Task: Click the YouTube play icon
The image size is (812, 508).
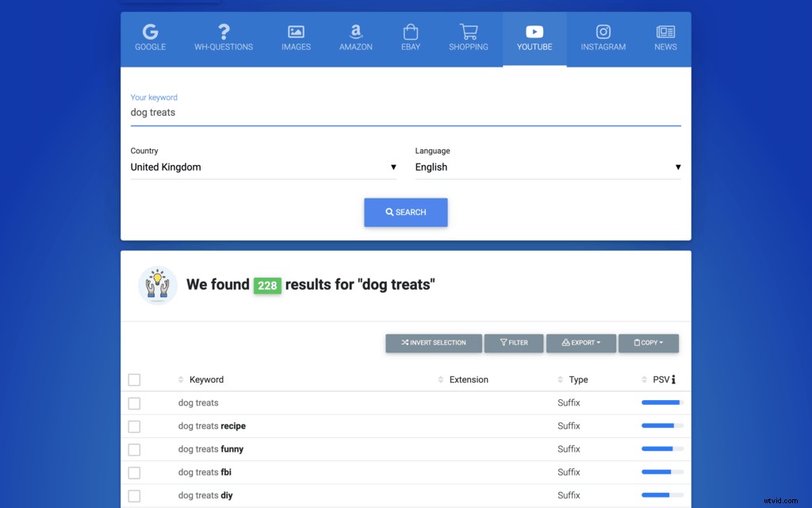Action: (x=534, y=32)
